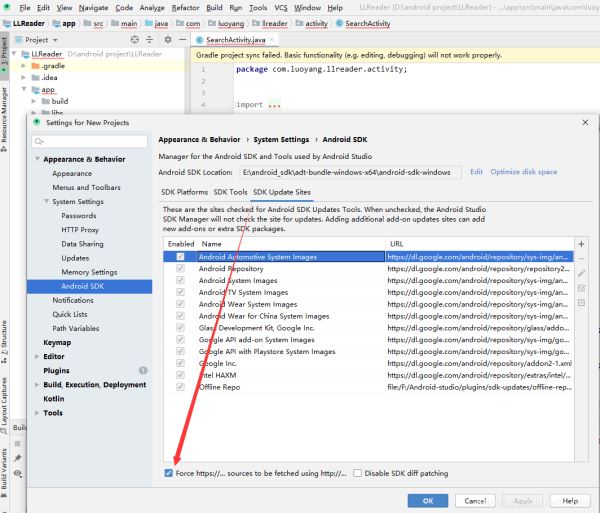Open Memory Settings page
This screenshot has height=513, width=600.
click(x=89, y=272)
